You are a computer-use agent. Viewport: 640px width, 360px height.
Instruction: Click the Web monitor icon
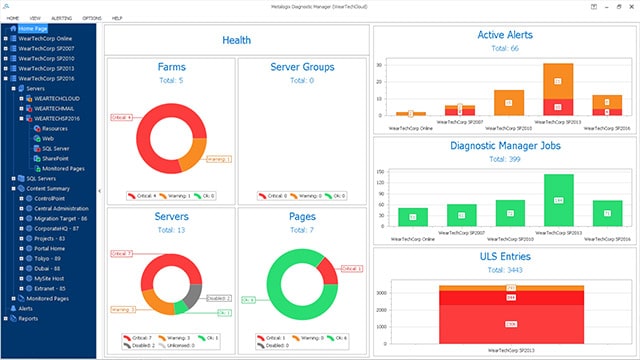37,138
